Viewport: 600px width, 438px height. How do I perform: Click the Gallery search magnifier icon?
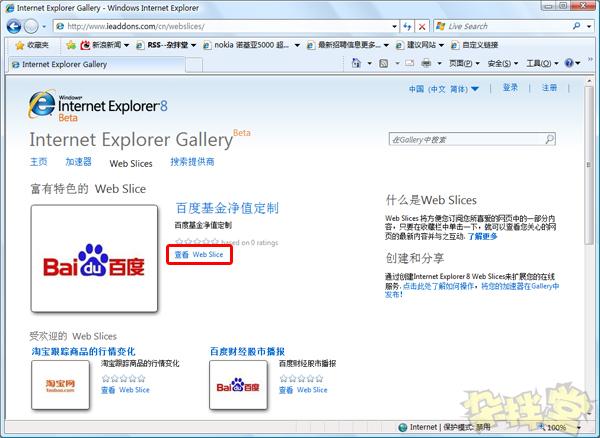[x=550, y=139]
